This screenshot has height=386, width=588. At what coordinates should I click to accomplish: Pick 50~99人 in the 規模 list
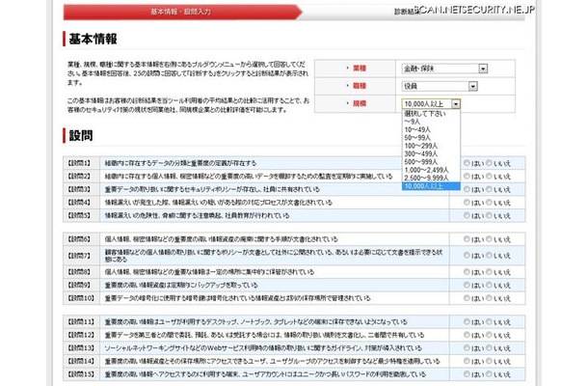[431, 138]
